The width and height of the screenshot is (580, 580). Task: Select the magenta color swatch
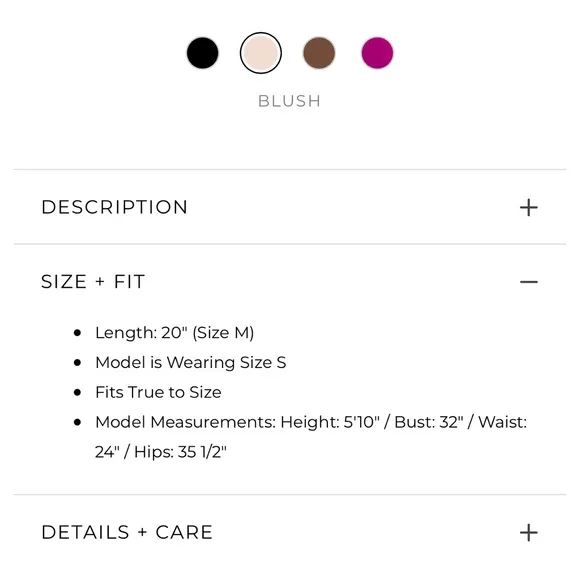tap(377, 53)
